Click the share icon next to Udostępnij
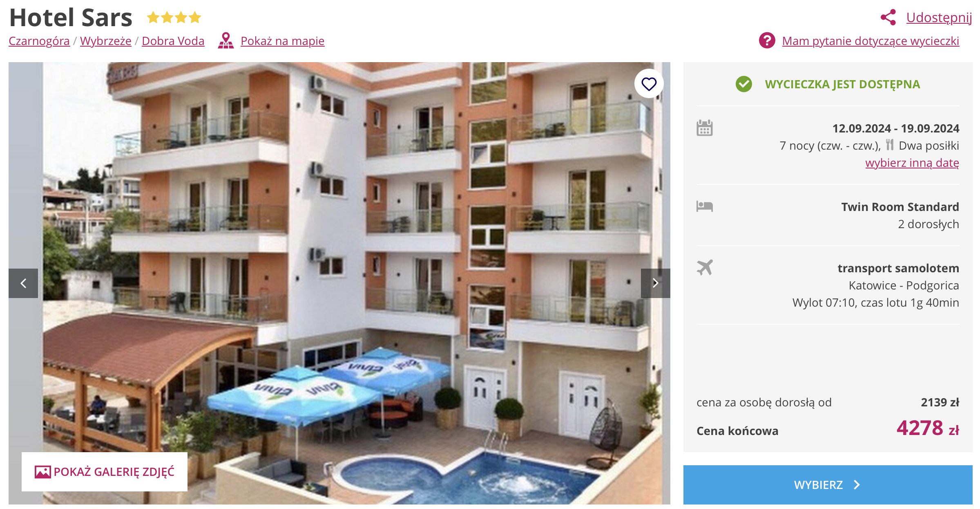Screen dimensions: 980x509 point(888,18)
